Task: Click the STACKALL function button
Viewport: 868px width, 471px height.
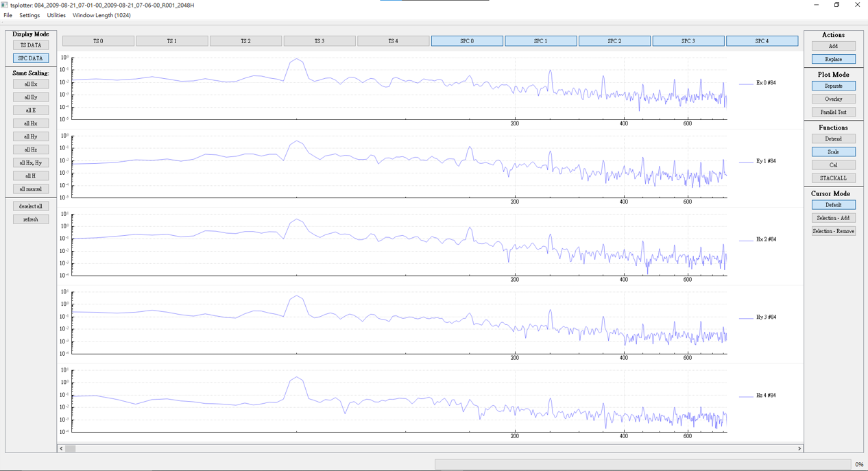Action: pyautogui.click(x=833, y=178)
